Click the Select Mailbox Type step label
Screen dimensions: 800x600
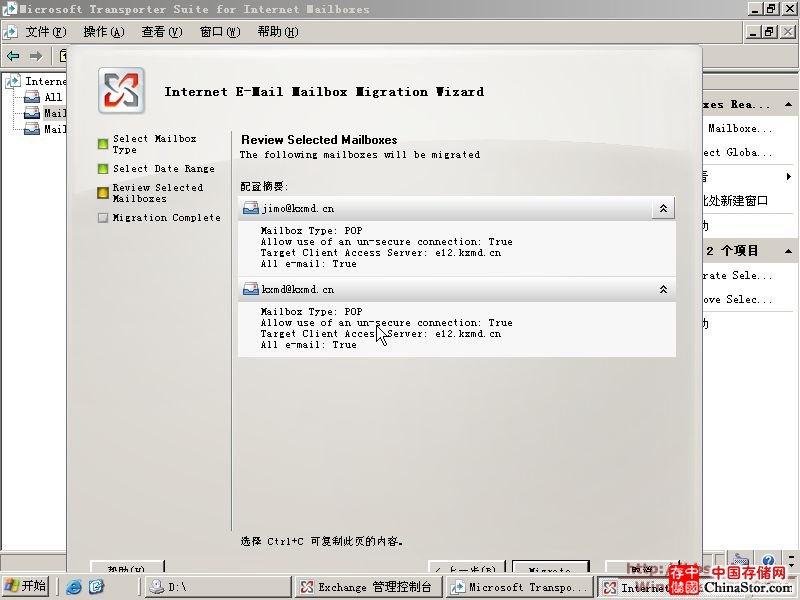click(155, 144)
